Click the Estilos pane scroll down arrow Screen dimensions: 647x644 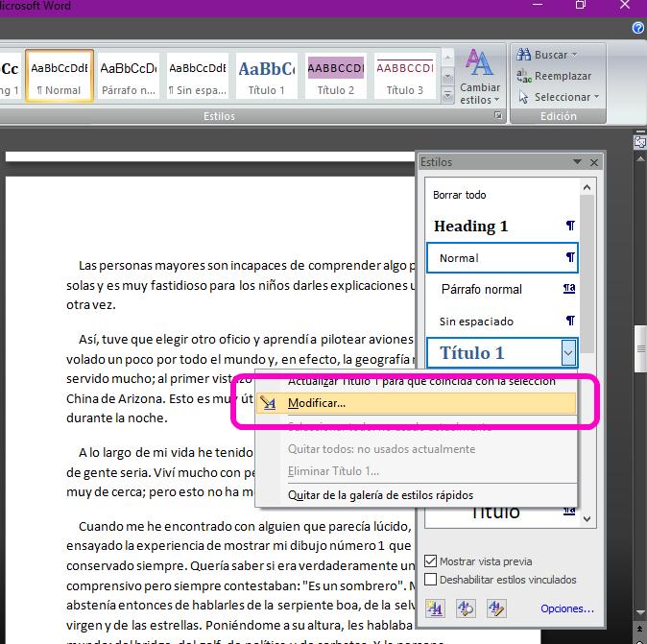click(588, 517)
